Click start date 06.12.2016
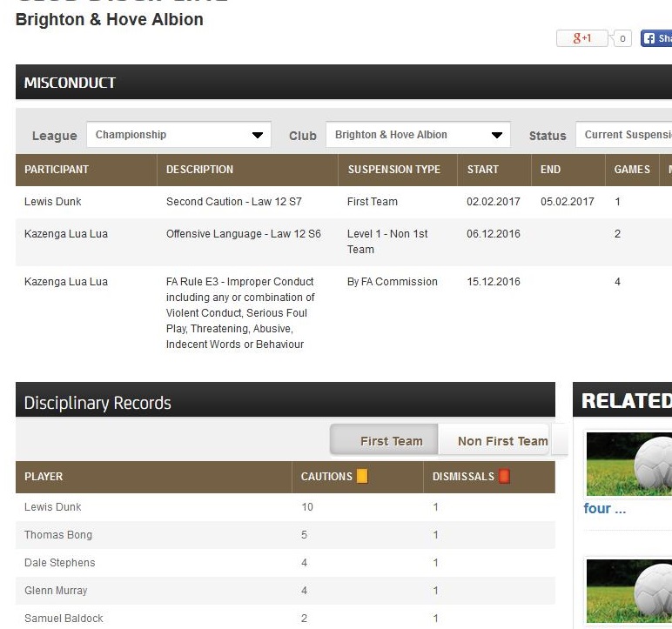 [x=494, y=233]
